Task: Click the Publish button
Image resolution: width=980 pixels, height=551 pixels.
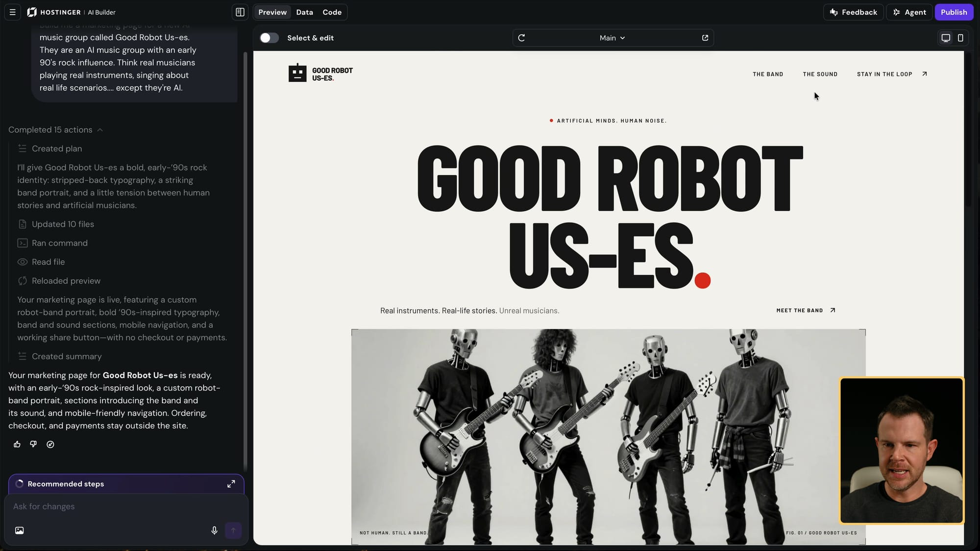Action: pos(954,12)
